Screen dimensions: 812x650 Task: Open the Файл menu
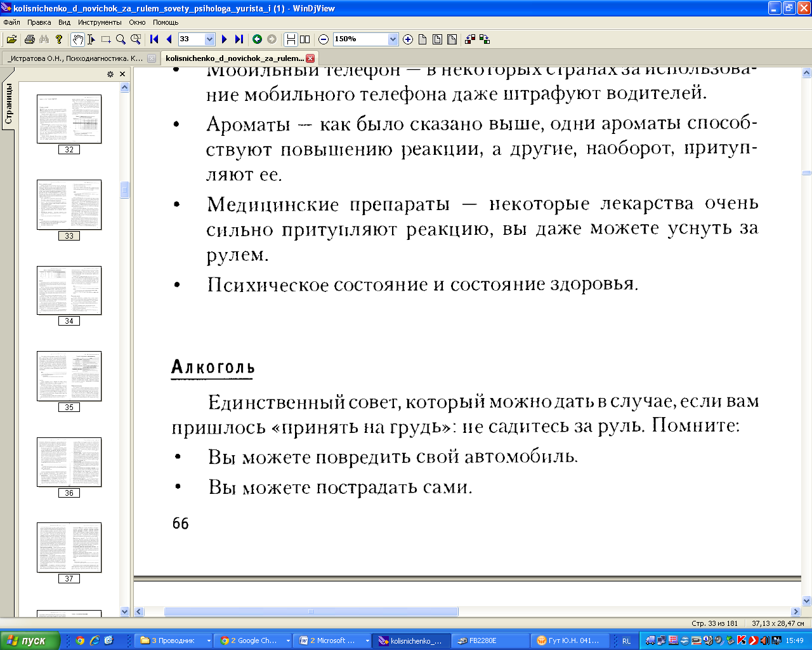tap(11, 22)
